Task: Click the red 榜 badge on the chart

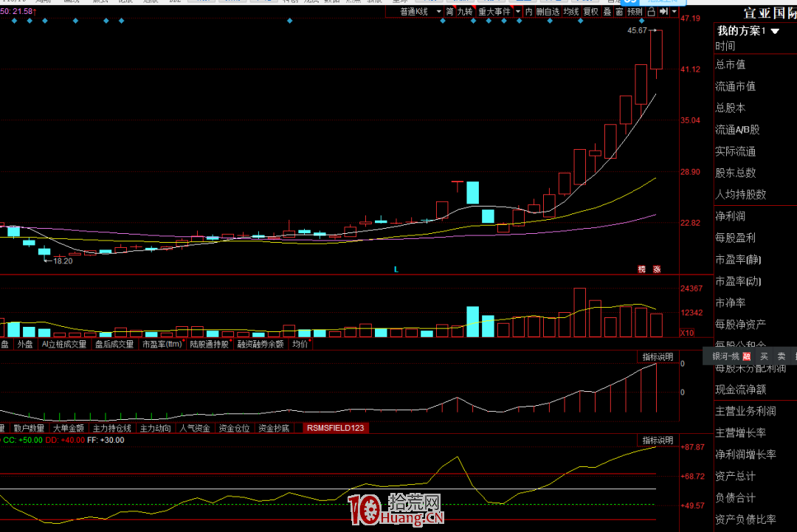Action: tap(642, 269)
